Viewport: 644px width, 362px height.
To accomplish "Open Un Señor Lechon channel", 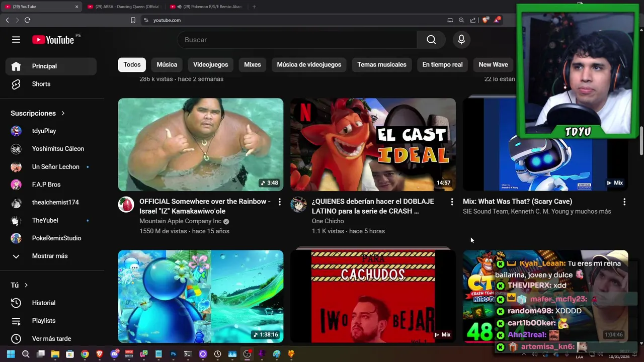I will pos(51,166).
